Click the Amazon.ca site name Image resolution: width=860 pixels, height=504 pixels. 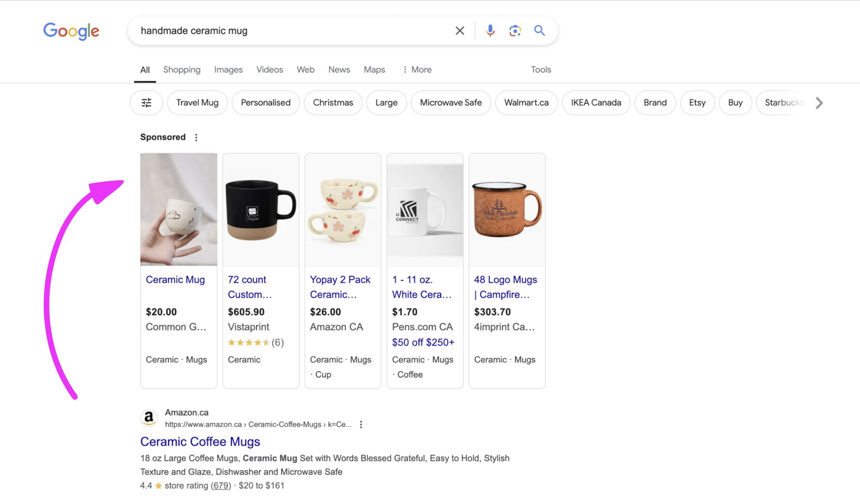pyautogui.click(x=187, y=413)
